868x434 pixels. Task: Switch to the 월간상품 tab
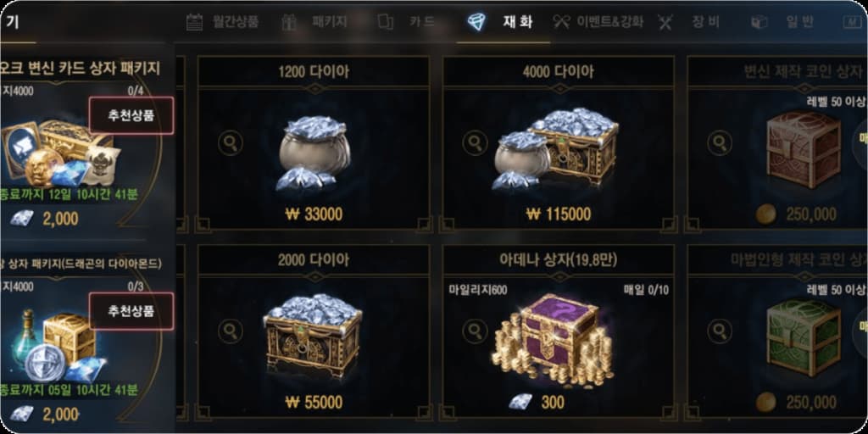pos(223,22)
